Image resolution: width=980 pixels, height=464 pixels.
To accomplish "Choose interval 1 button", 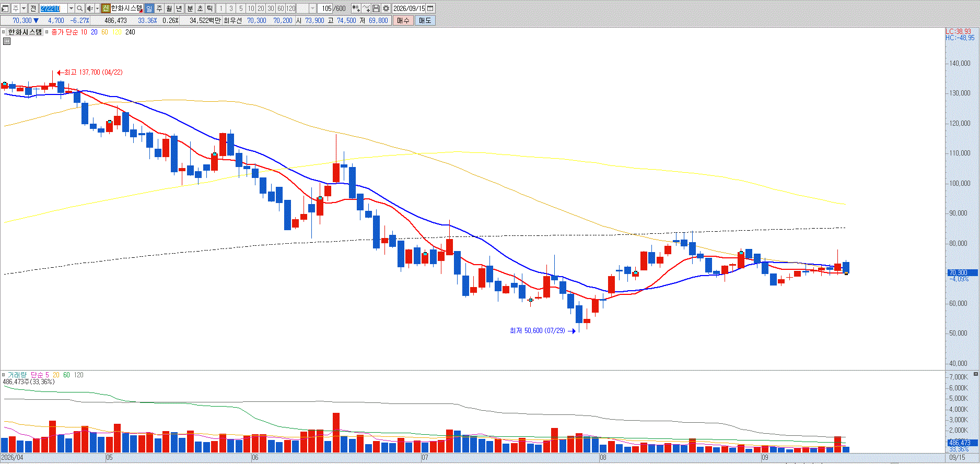I will (220, 8).
